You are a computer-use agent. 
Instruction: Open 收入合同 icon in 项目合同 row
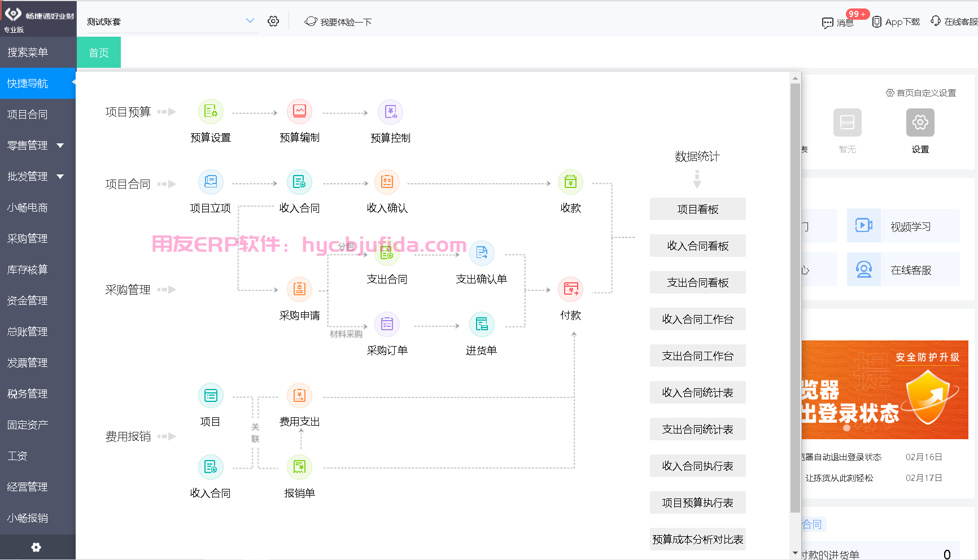(299, 182)
